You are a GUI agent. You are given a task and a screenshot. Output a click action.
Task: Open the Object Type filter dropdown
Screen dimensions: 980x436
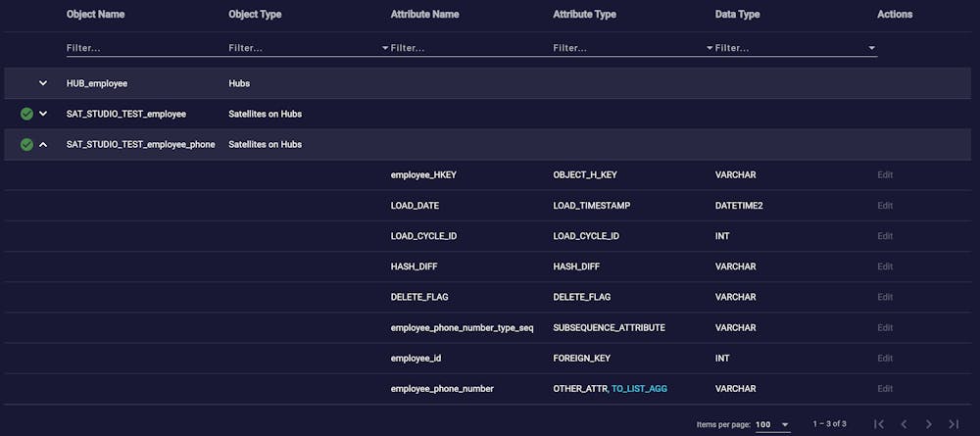(x=385, y=47)
